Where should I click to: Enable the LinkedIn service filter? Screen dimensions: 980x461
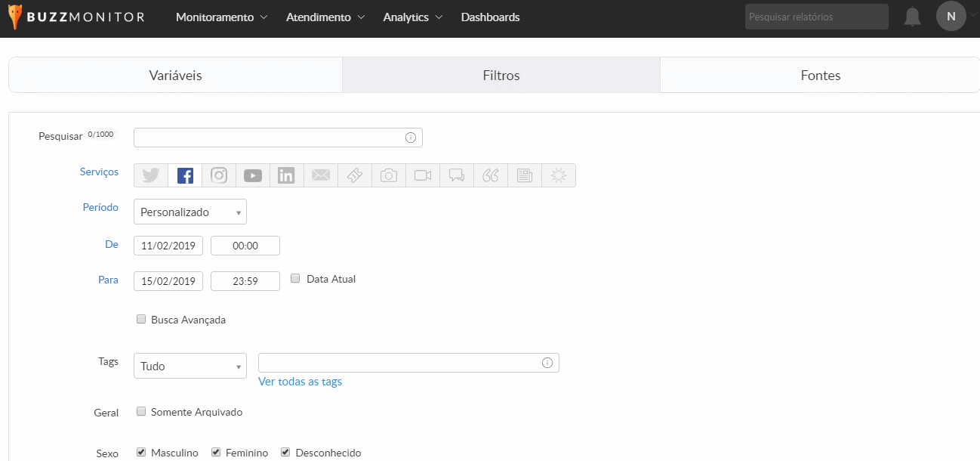tap(287, 175)
